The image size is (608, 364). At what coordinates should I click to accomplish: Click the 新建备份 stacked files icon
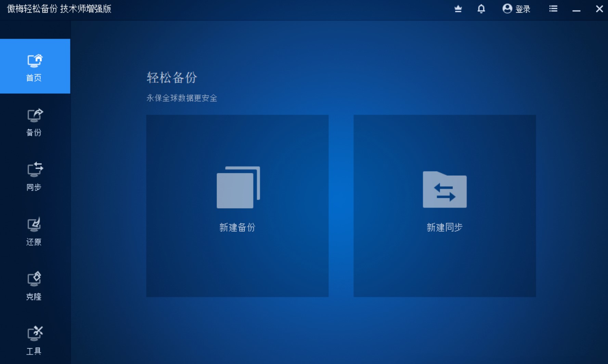[237, 187]
